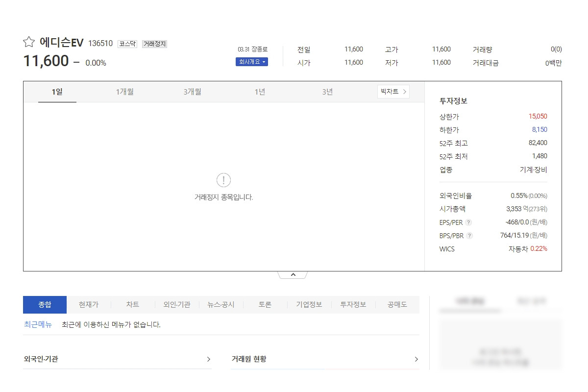This screenshot has width=588, height=392.
Task: Click the stock code 136510
Action: (x=100, y=43)
